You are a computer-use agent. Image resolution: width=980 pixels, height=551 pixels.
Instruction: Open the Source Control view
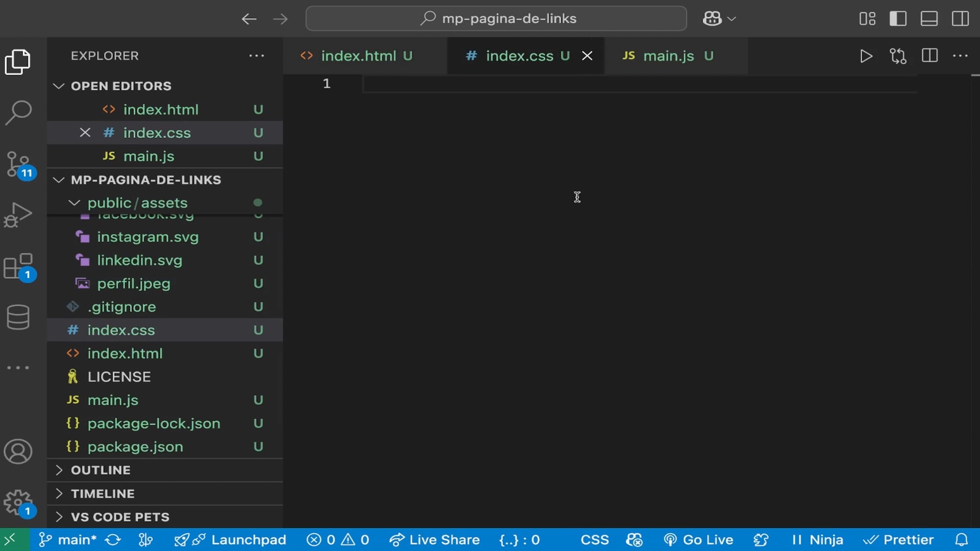click(x=18, y=164)
